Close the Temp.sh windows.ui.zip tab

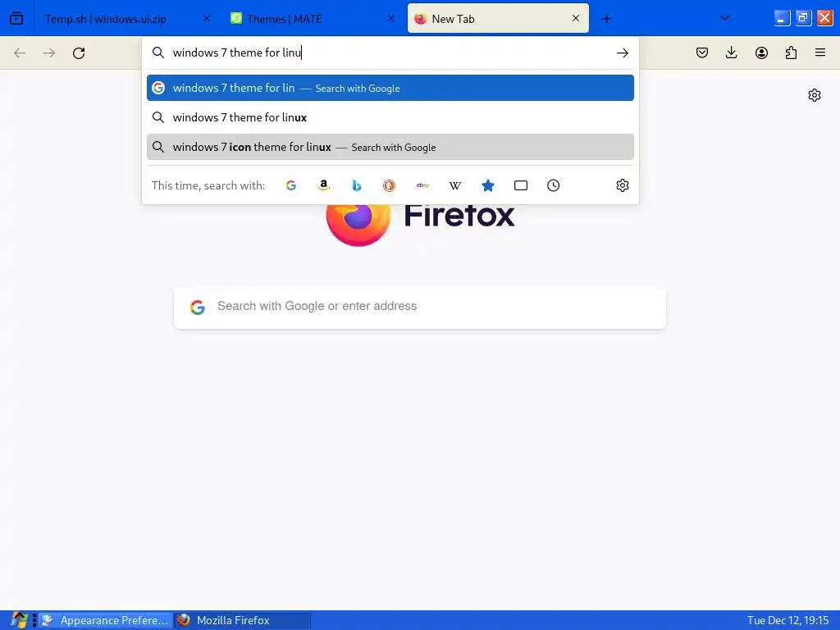[x=206, y=18]
